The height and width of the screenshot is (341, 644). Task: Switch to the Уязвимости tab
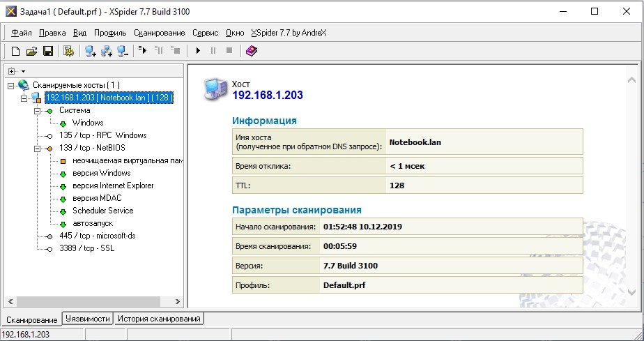click(x=88, y=319)
